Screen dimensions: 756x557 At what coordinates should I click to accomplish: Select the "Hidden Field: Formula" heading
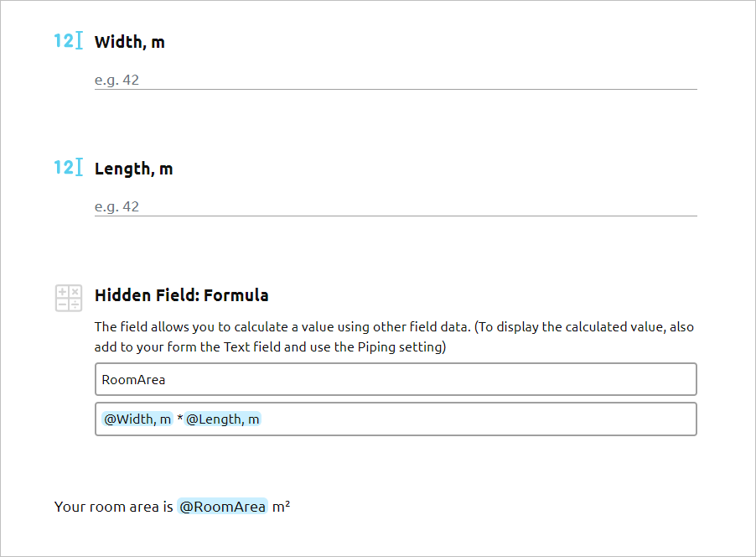click(x=181, y=295)
